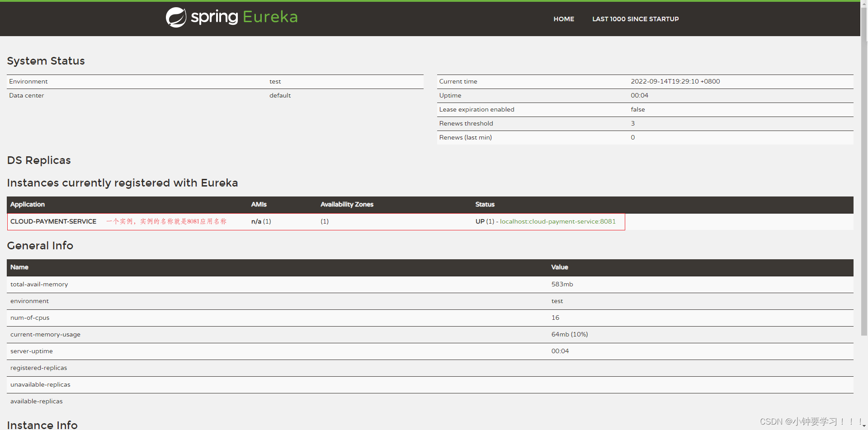The width and height of the screenshot is (868, 430).
Task: Select the Renews (last min) label
Action: [x=465, y=137]
